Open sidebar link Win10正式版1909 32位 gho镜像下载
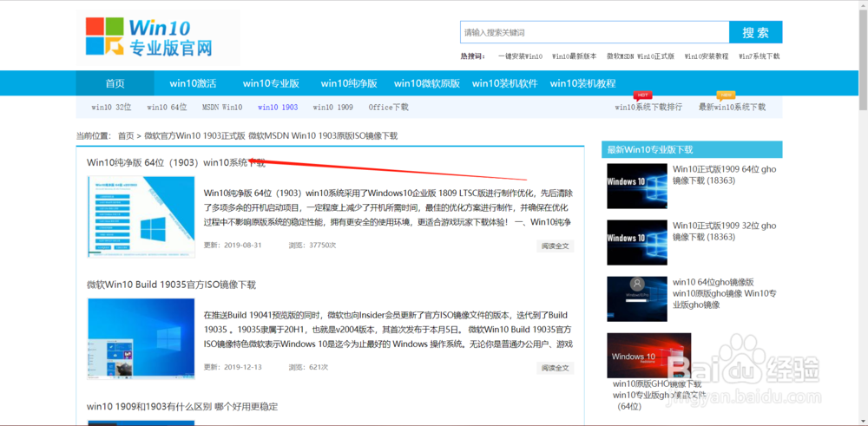Viewport: 868px width, 426px height. tap(725, 232)
